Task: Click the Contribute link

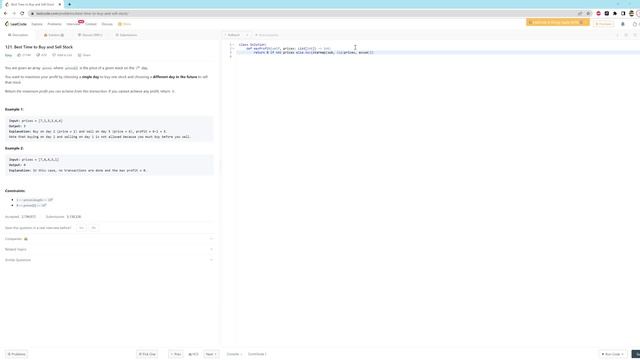Action: point(257,354)
